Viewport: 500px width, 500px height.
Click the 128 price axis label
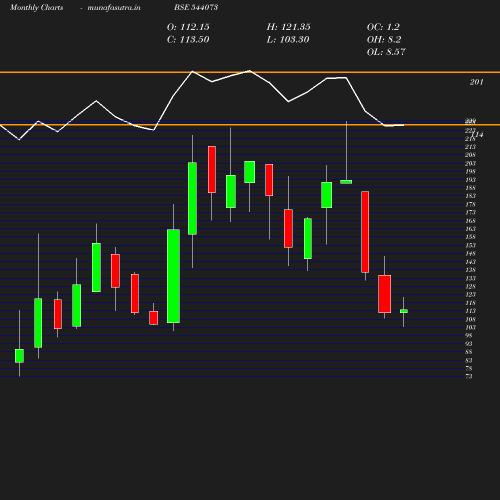471,286
